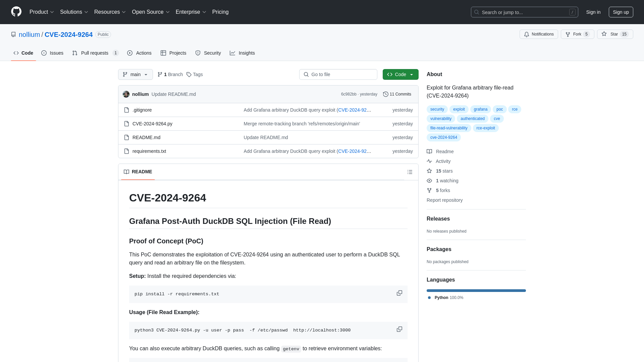Copy the python3 usage command
This screenshot has height=362, width=644.
[x=399, y=329]
